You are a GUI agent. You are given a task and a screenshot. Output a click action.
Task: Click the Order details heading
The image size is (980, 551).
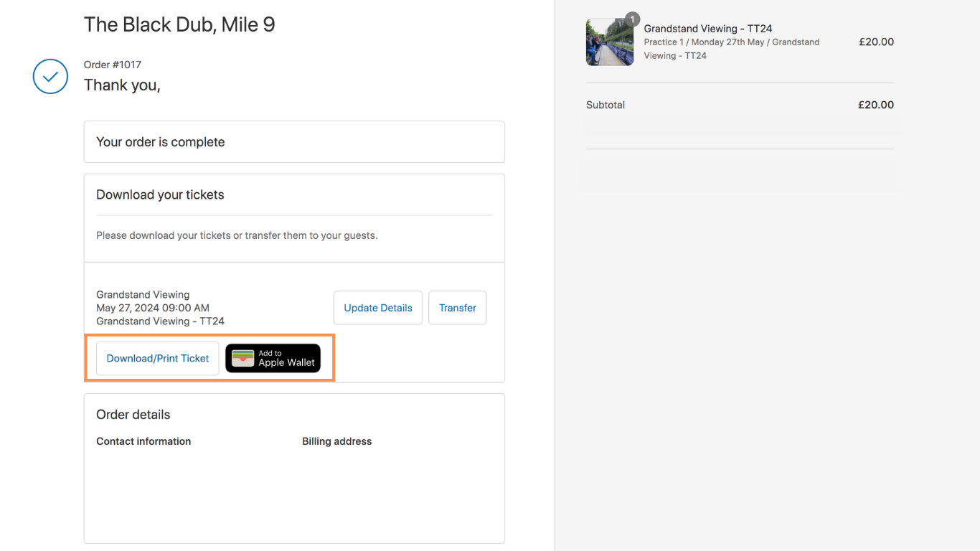point(133,415)
